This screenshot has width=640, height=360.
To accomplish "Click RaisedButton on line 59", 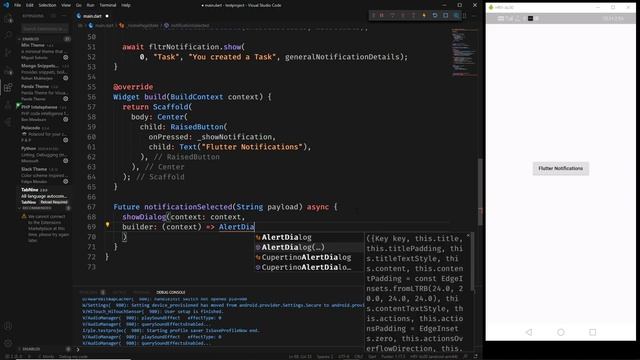I will click(x=197, y=127).
